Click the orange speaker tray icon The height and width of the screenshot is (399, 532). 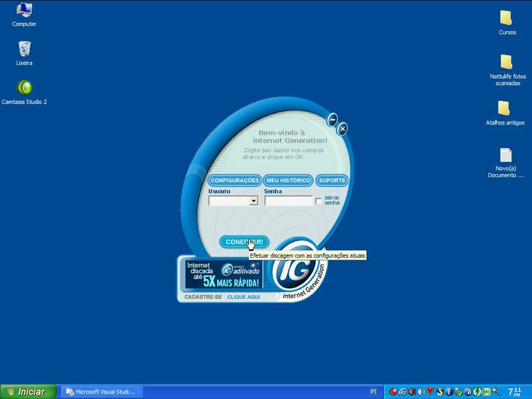coord(412,392)
